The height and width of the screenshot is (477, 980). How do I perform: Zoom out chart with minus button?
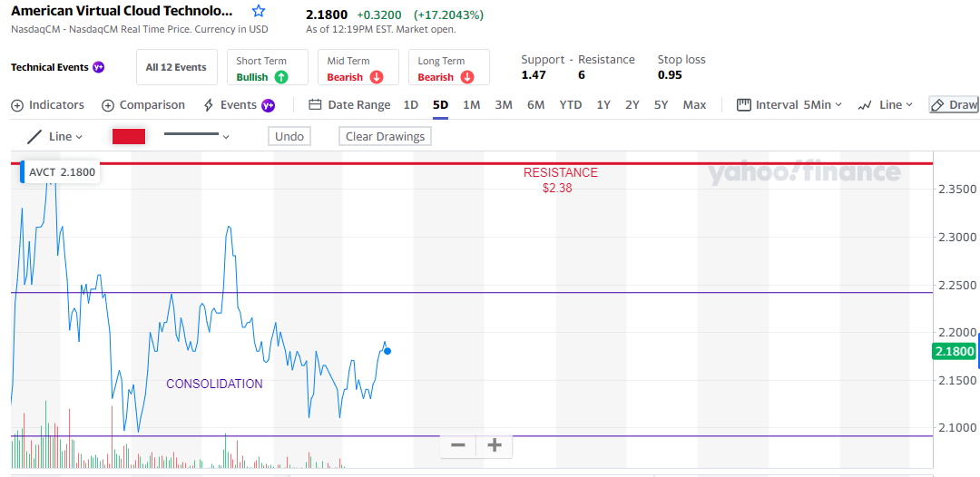458,445
